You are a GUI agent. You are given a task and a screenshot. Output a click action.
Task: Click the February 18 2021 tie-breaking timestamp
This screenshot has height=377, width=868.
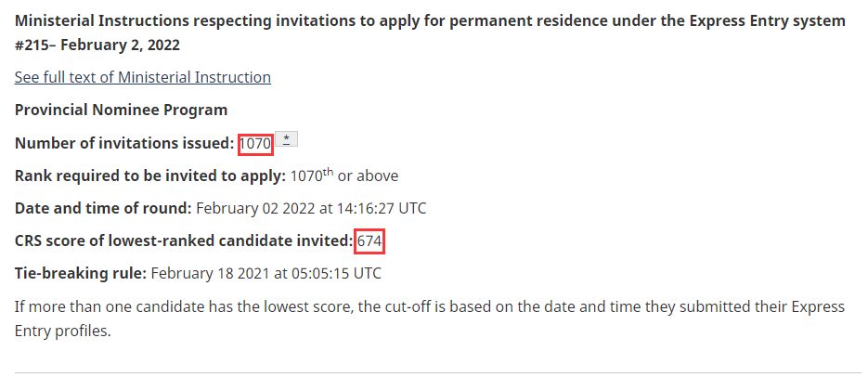(x=266, y=274)
